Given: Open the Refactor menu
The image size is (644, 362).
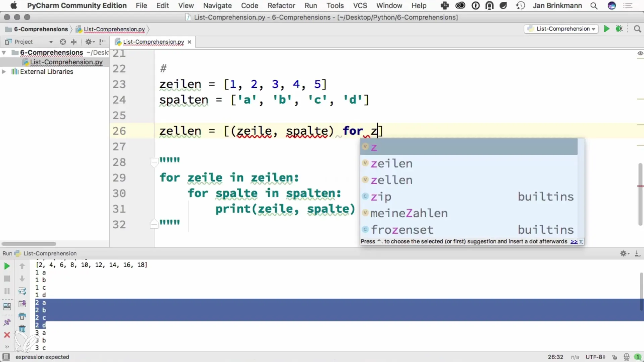Looking at the screenshot, I should click(281, 6).
